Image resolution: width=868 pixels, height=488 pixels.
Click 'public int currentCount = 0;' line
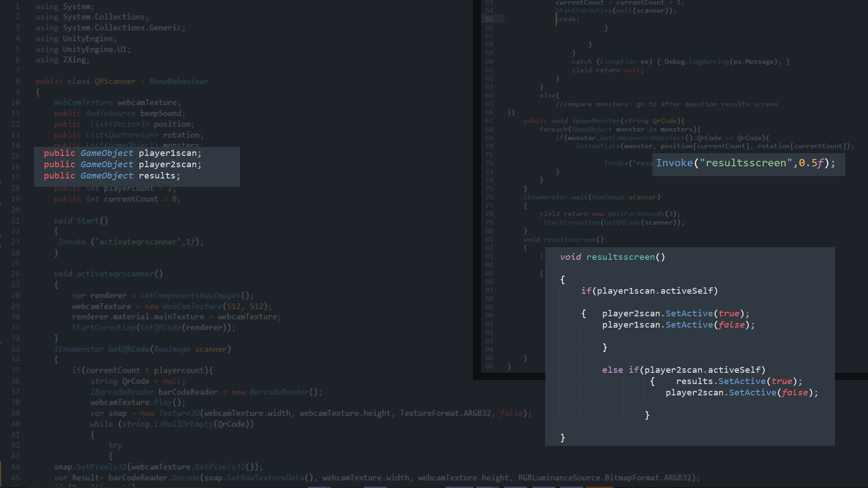(117, 199)
